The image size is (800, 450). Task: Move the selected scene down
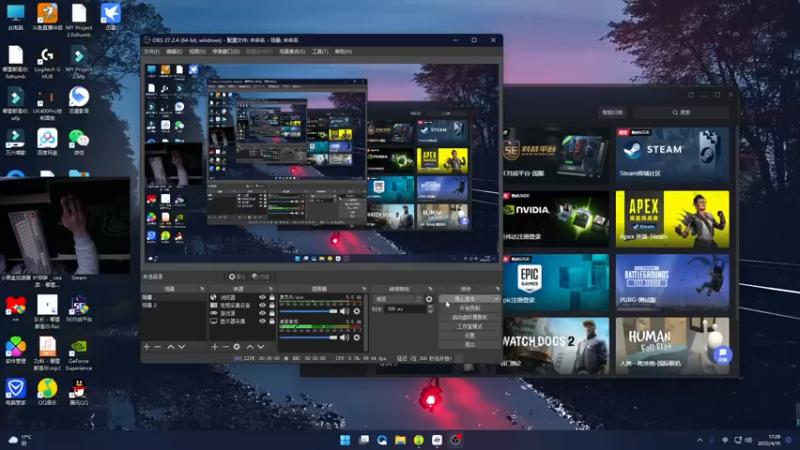point(182,347)
